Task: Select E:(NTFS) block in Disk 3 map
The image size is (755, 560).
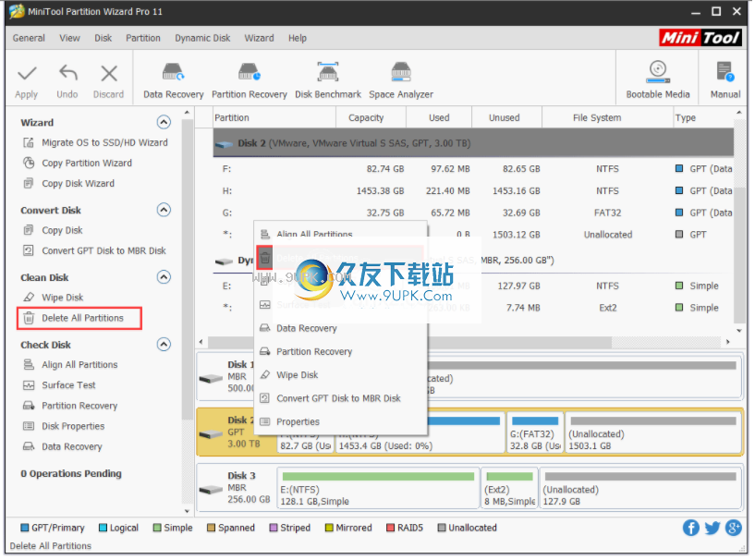Action: (x=378, y=488)
